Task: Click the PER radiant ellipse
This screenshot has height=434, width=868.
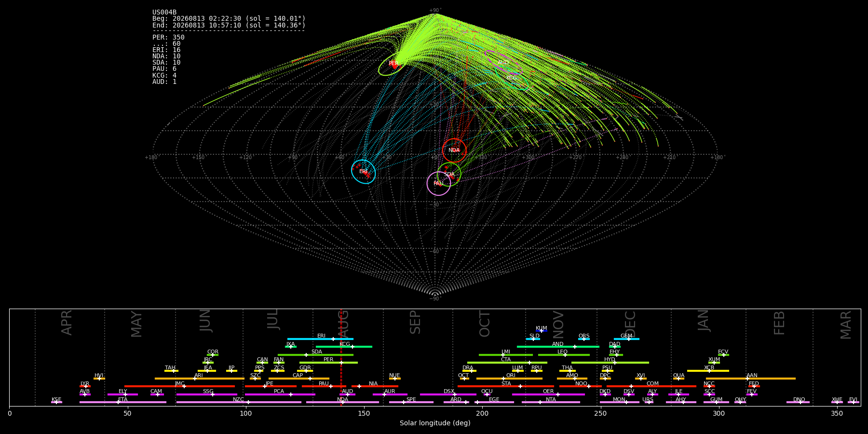Action: [x=393, y=64]
